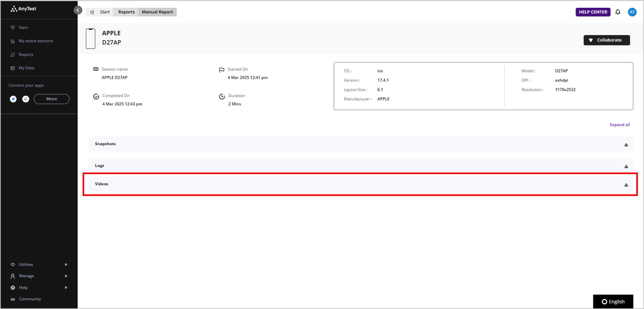The height and width of the screenshot is (309, 644).
Task: Click the Connect your apps label
Action: (26, 85)
